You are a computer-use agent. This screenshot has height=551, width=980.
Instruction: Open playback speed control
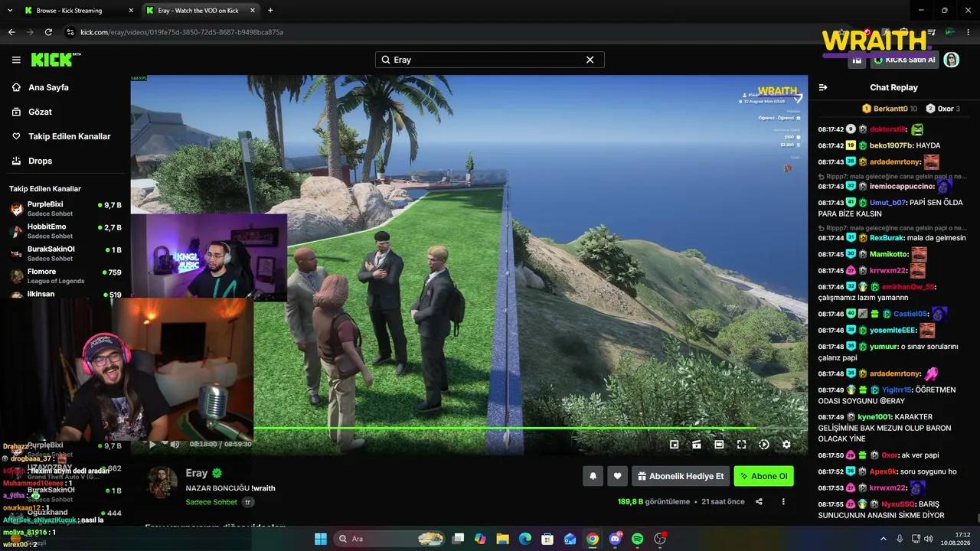(x=764, y=444)
